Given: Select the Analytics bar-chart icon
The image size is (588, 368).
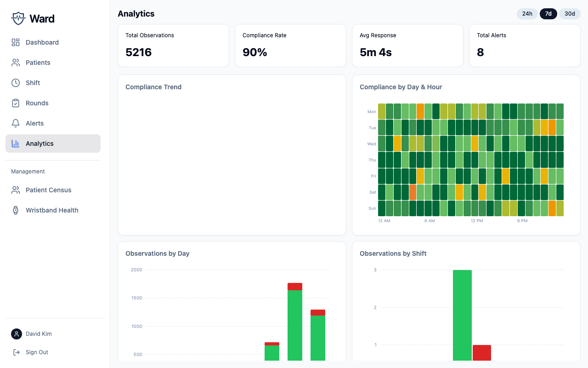Looking at the screenshot, I should pyautogui.click(x=15, y=144).
